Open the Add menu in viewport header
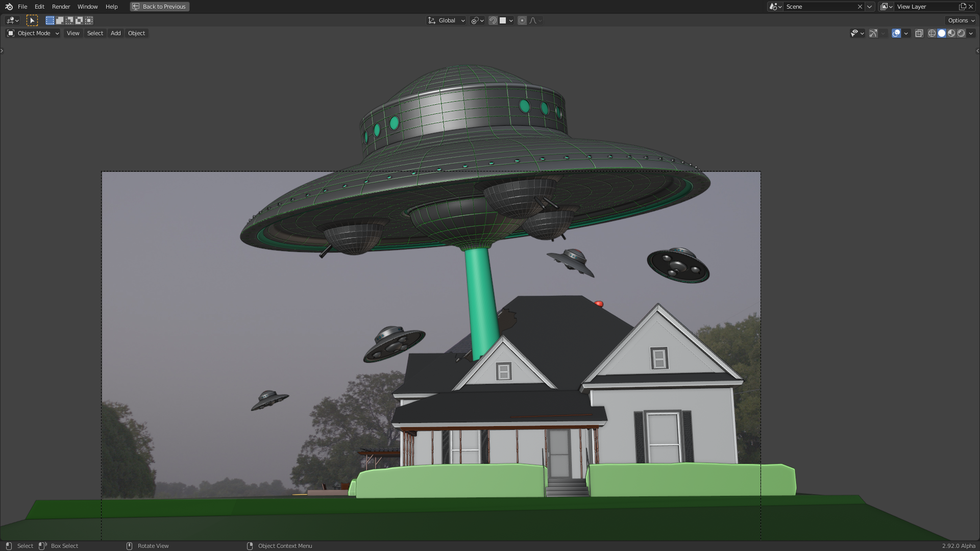 [116, 33]
